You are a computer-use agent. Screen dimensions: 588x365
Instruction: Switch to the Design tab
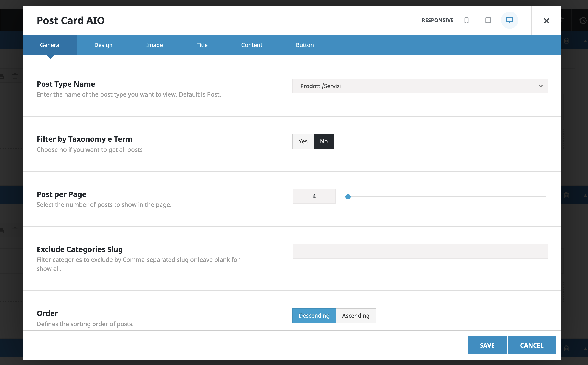pos(103,44)
